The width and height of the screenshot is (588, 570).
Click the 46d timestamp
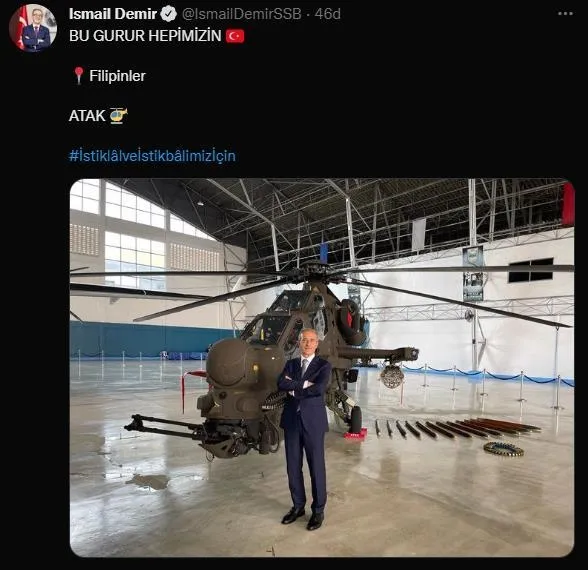pos(327,14)
